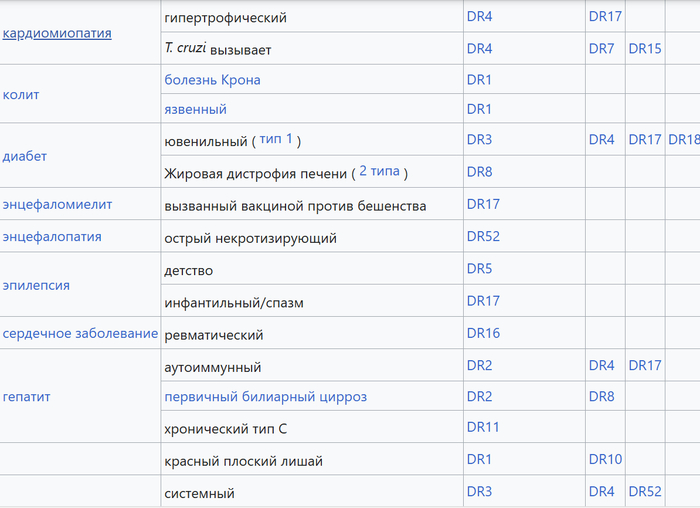Screen dimensions: 700x508
Task: Open the эпилепсия link
Action: pyautogui.click(x=36, y=285)
